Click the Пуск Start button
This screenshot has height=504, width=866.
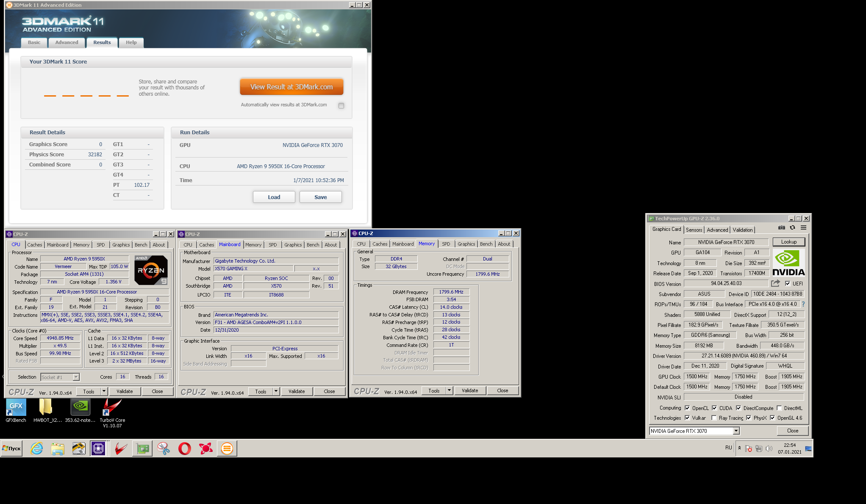point(11,449)
